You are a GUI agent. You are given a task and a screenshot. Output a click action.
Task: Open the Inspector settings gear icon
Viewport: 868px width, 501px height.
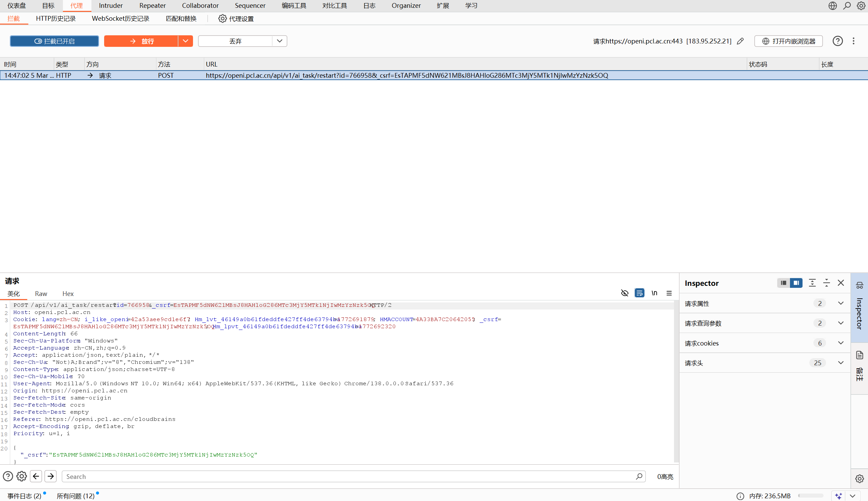[860, 479]
